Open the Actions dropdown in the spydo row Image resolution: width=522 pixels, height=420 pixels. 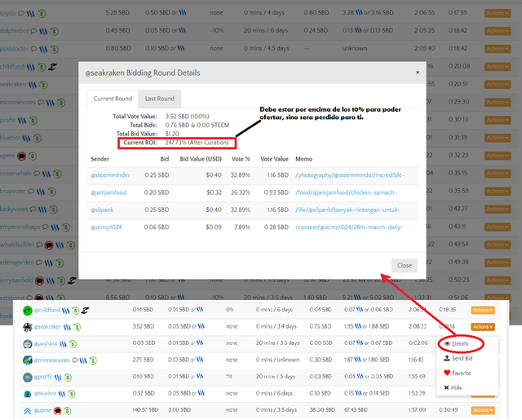click(x=498, y=13)
